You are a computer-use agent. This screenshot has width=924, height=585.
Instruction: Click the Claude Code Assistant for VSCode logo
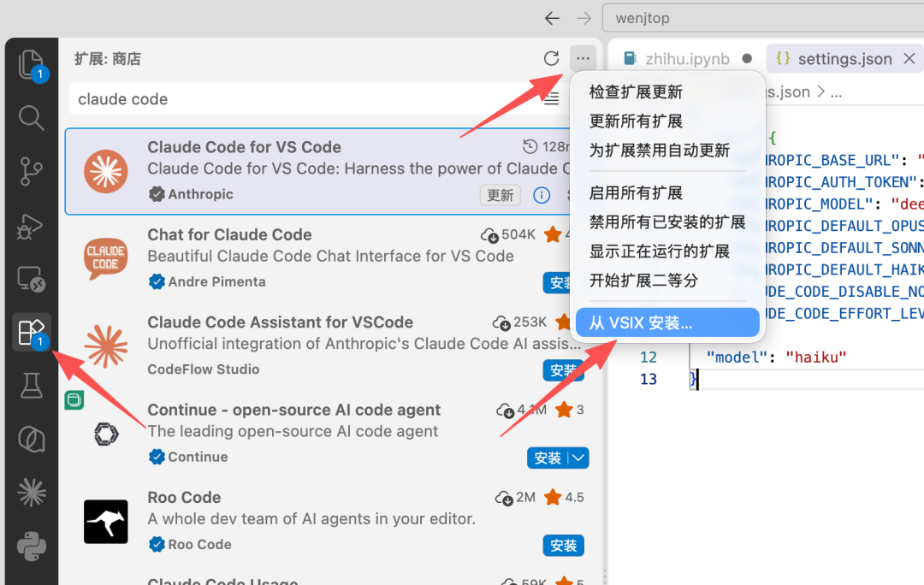[x=105, y=346]
